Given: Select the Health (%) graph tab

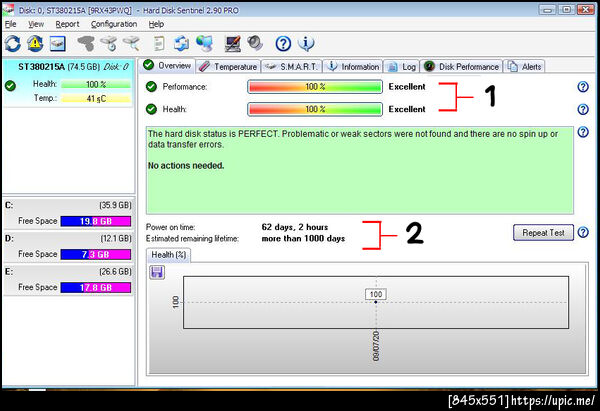Looking at the screenshot, I should pos(168,255).
